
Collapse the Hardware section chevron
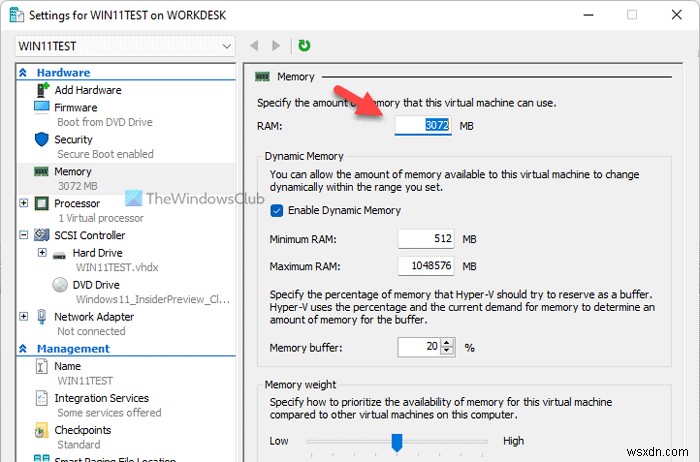pos(23,72)
